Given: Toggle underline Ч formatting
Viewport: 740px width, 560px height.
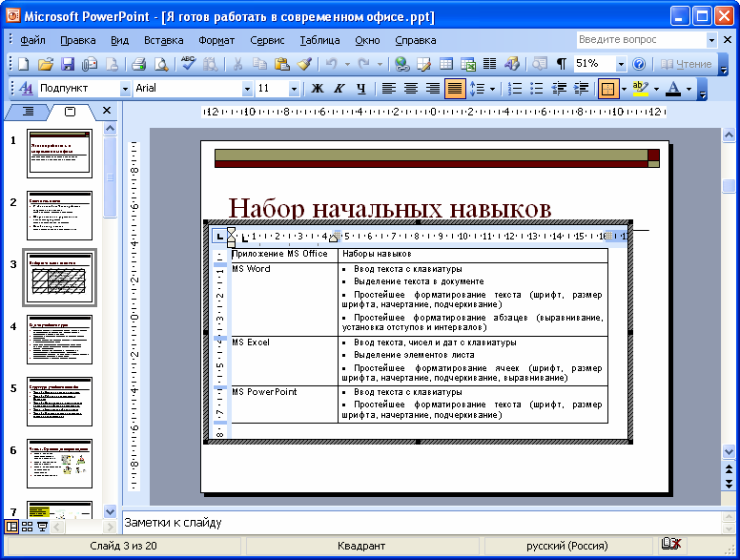Looking at the screenshot, I should tap(361, 89).
